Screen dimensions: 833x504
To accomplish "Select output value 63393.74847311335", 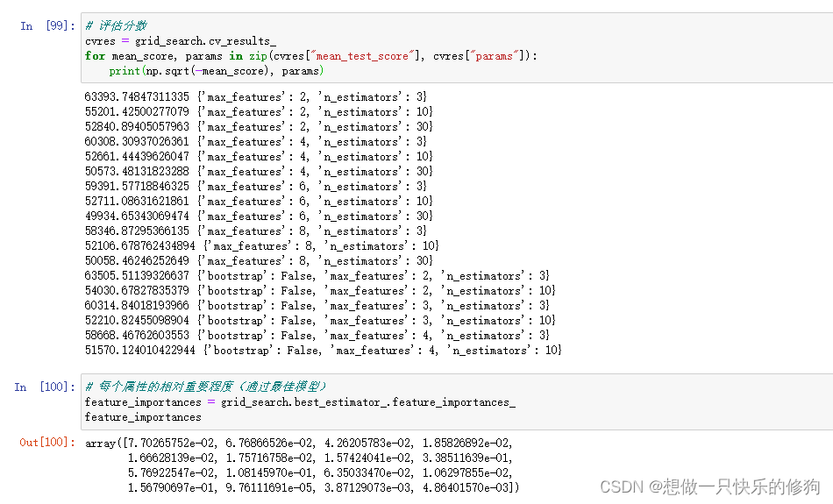I will (137, 96).
